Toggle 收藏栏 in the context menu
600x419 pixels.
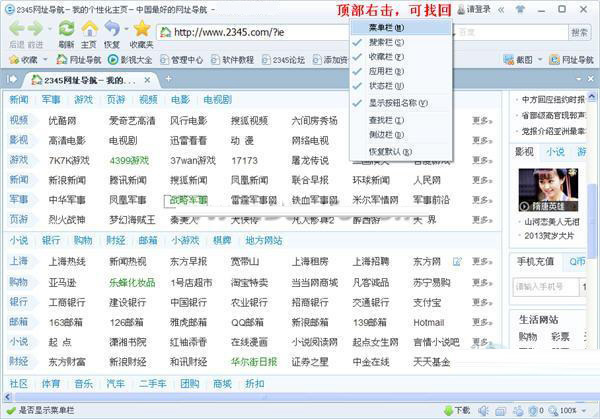[x=401, y=57]
